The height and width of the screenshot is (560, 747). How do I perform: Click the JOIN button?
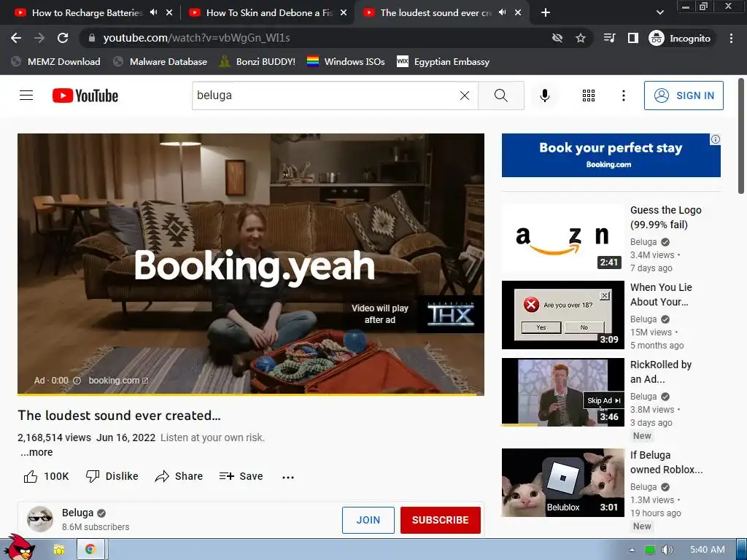coord(368,520)
